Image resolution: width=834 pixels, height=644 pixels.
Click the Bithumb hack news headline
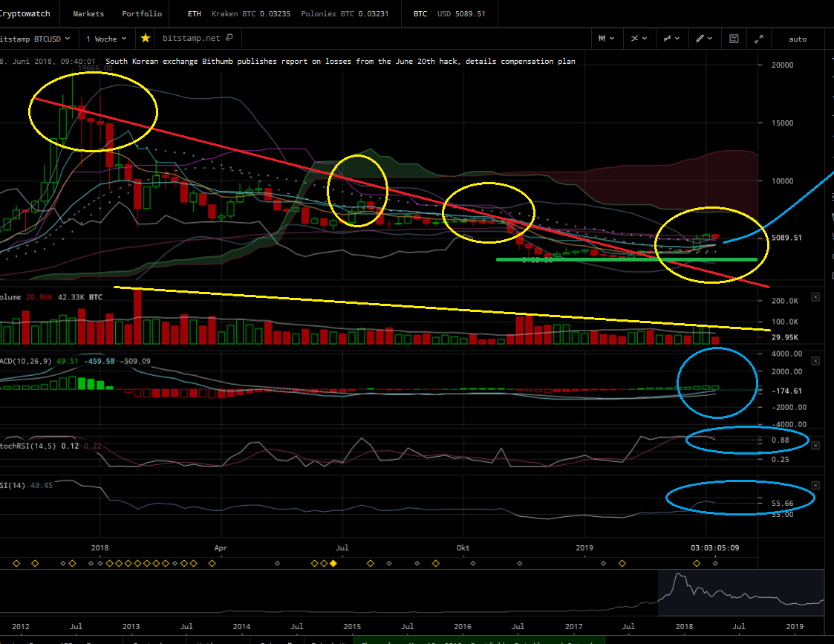pos(340,62)
